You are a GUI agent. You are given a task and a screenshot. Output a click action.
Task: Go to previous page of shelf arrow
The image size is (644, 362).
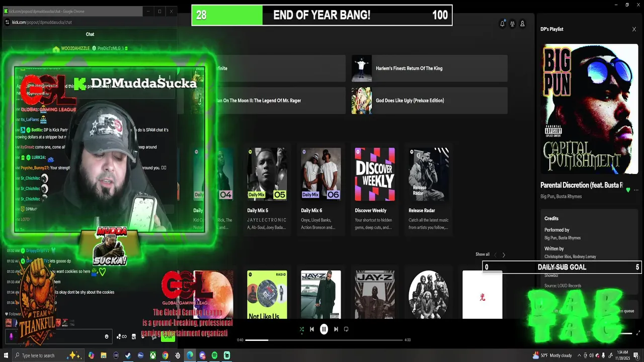click(495, 255)
